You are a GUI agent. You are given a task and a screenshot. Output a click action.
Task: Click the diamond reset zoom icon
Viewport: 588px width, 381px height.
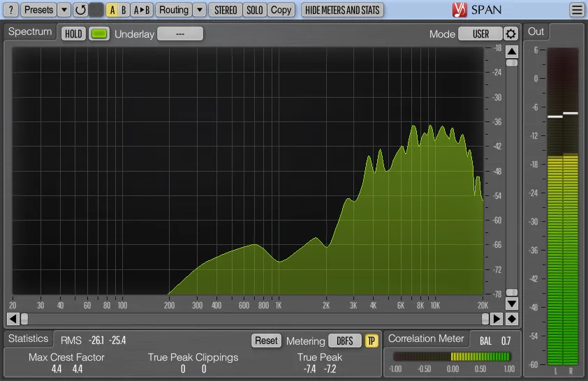(512, 319)
